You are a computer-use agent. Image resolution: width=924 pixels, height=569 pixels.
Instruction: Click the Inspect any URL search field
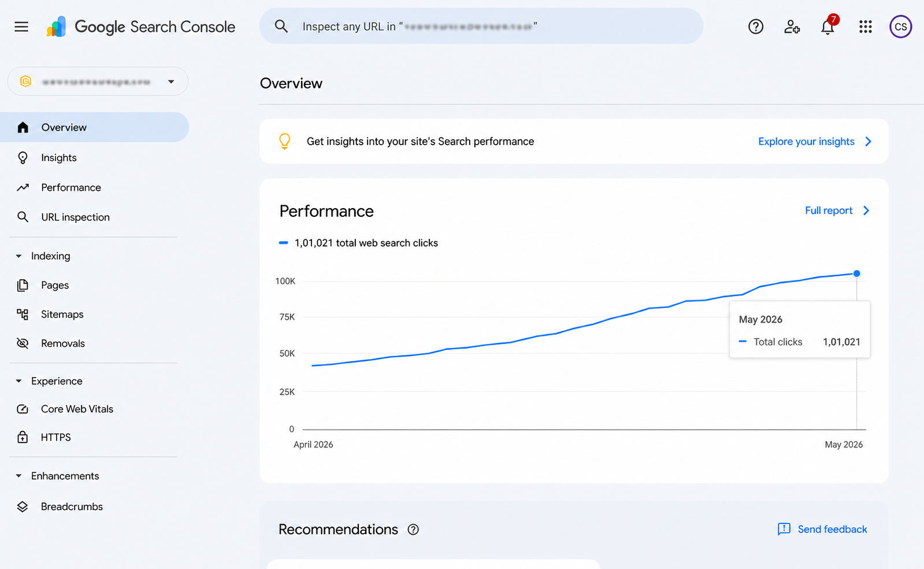[x=481, y=26]
